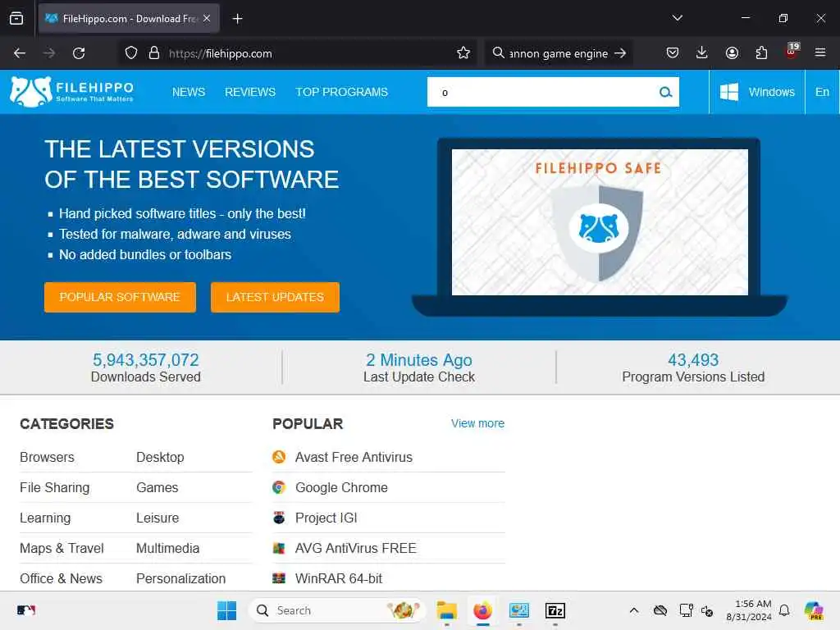840x630 pixels.
Task: Open the Project IGI link
Action: point(326,518)
